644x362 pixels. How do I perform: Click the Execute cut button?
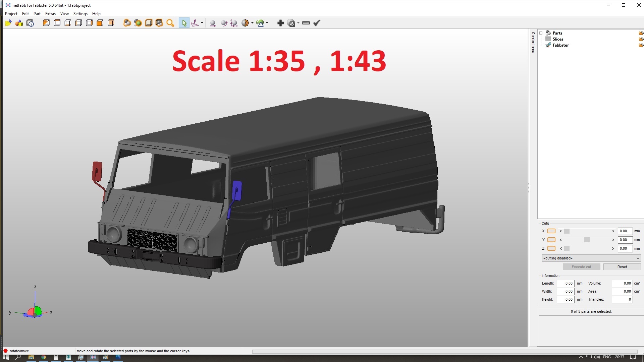click(581, 267)
